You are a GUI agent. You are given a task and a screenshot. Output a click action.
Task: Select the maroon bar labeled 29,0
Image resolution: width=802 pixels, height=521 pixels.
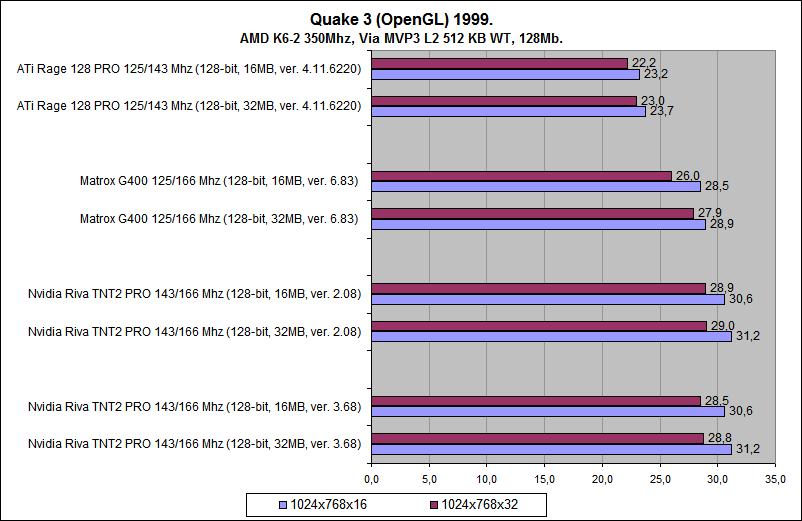pyautogui.click(x=539, y=326)
